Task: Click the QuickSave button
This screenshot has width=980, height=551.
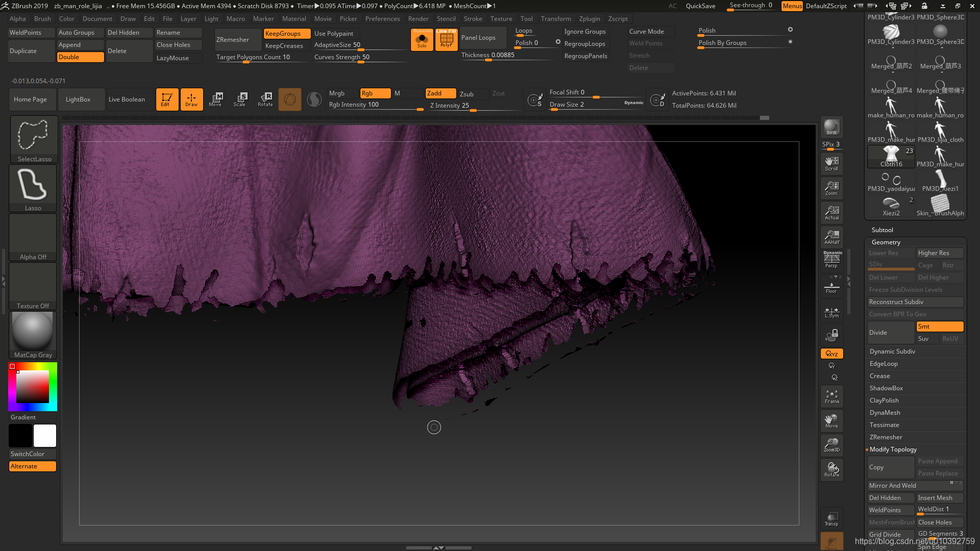Action: tap(700, 6)
